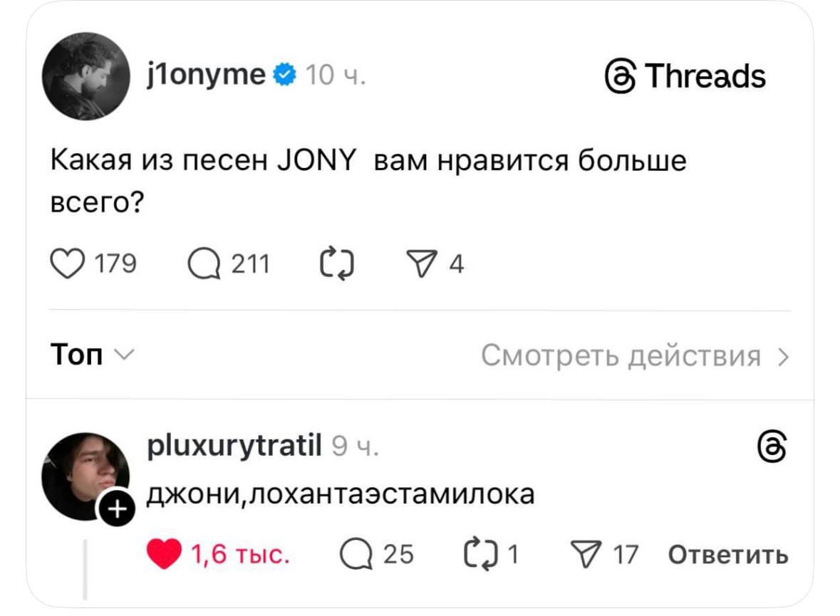Open Смотреть действия activity view
Viewport: 840px width, 616px height.
(634, 355)
